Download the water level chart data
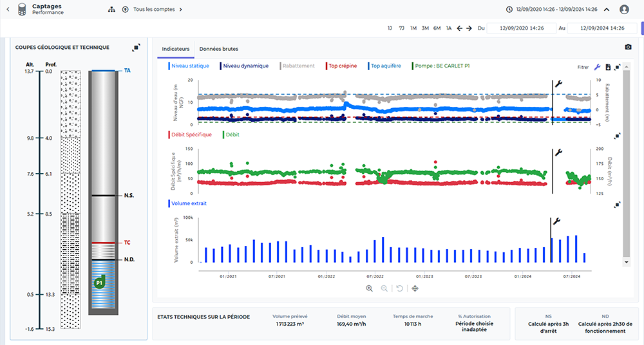 pyautogui.click(x=608, y=67)
